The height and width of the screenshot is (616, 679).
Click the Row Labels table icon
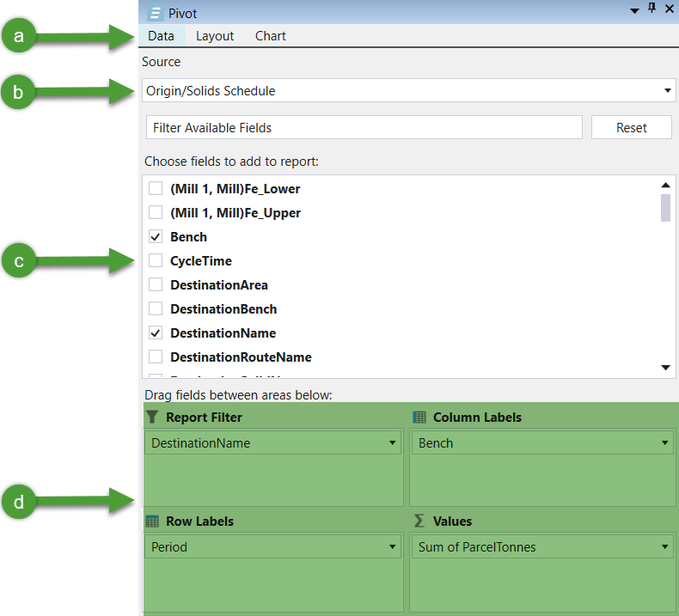pos(152,521)
